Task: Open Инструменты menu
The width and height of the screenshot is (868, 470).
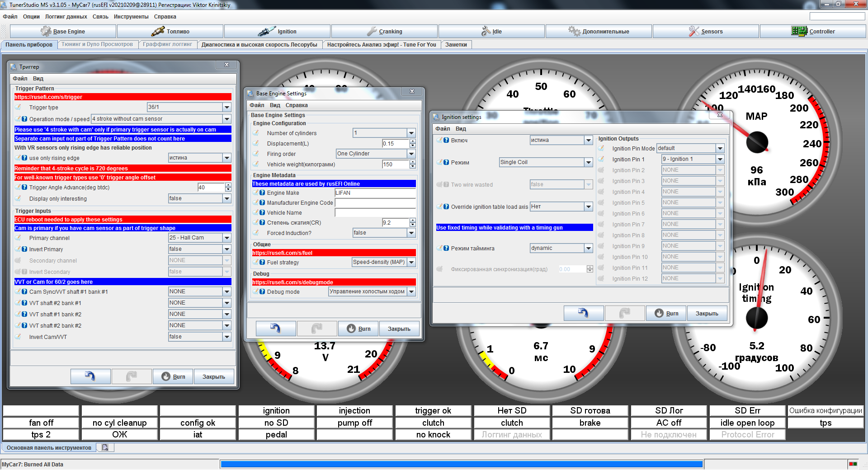Action: point(131,17)
